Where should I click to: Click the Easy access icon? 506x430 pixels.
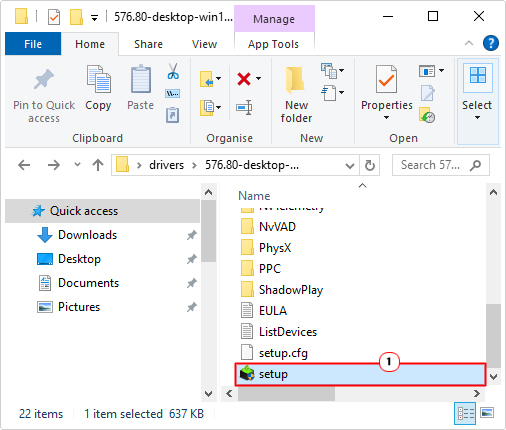(329, 93)
